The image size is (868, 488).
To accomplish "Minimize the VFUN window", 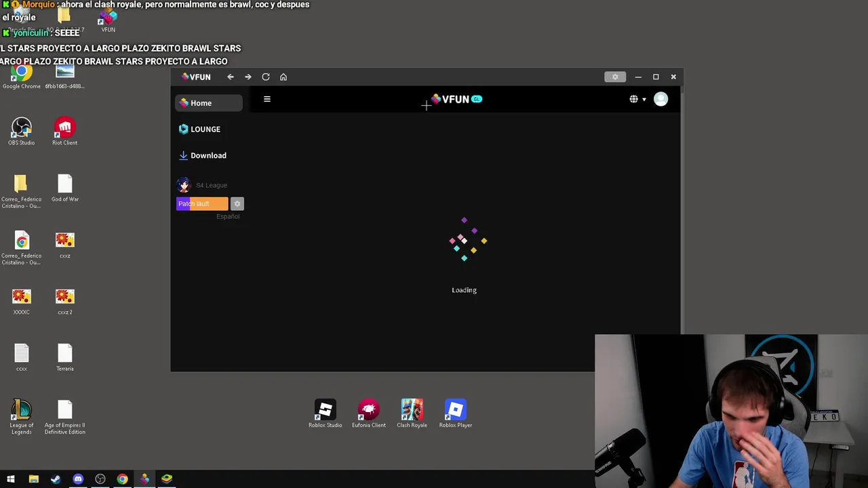I will 638,77.
